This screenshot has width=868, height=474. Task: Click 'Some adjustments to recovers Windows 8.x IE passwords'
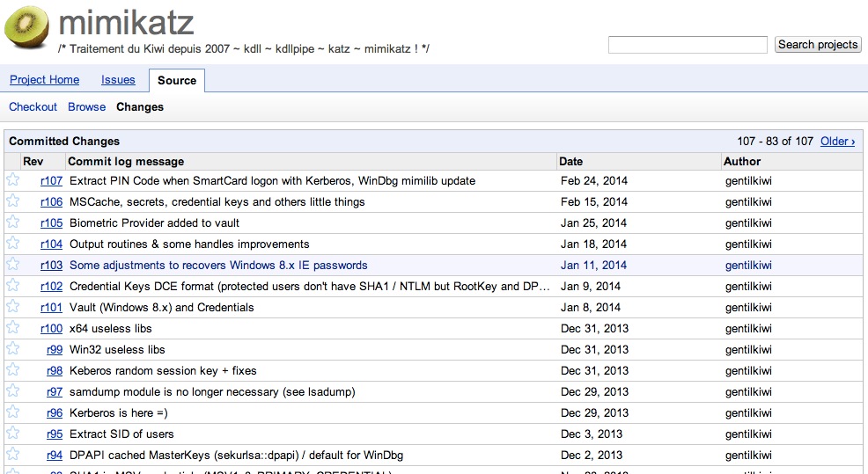point(218,265)
